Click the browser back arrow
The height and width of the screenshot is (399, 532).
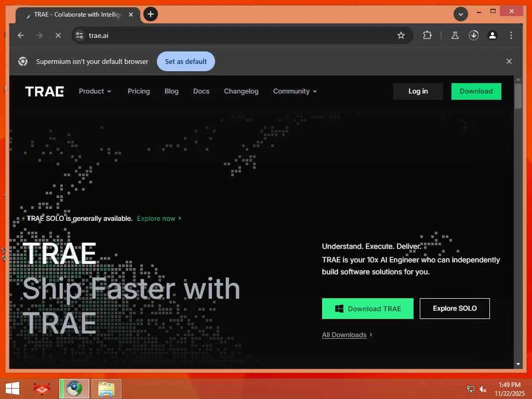click(21, 35)
